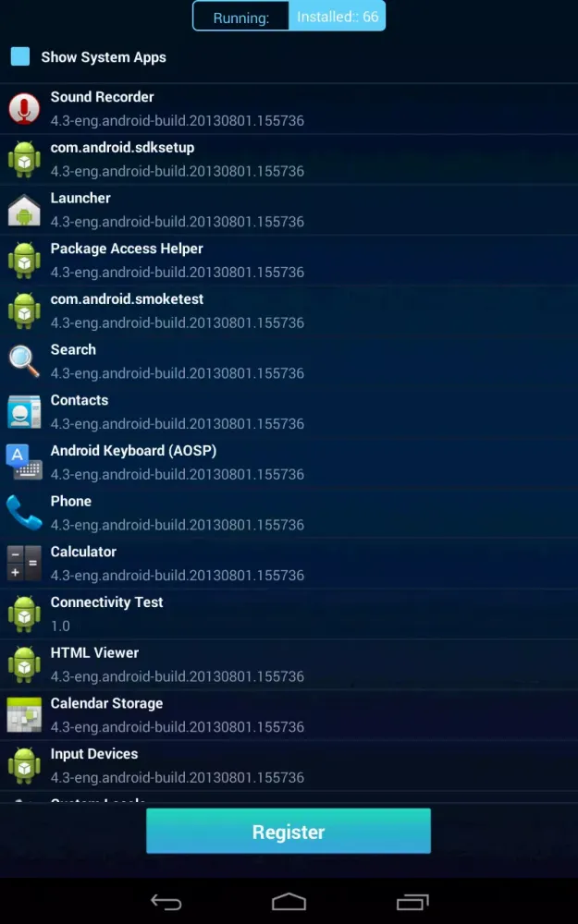Tap the version string under Search

coord(178,373)
